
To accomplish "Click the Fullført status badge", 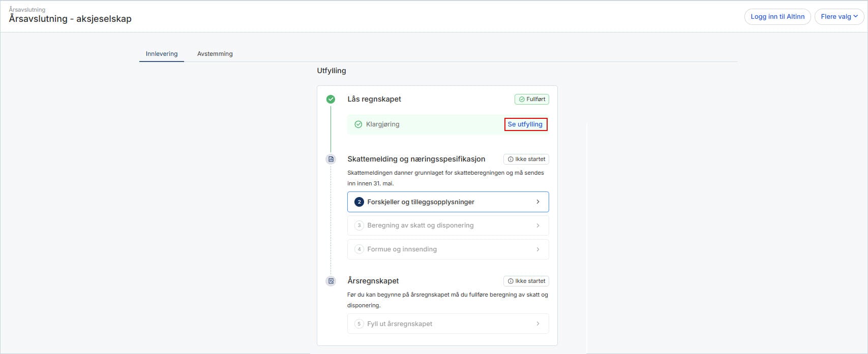I will (x=532, y=100).
